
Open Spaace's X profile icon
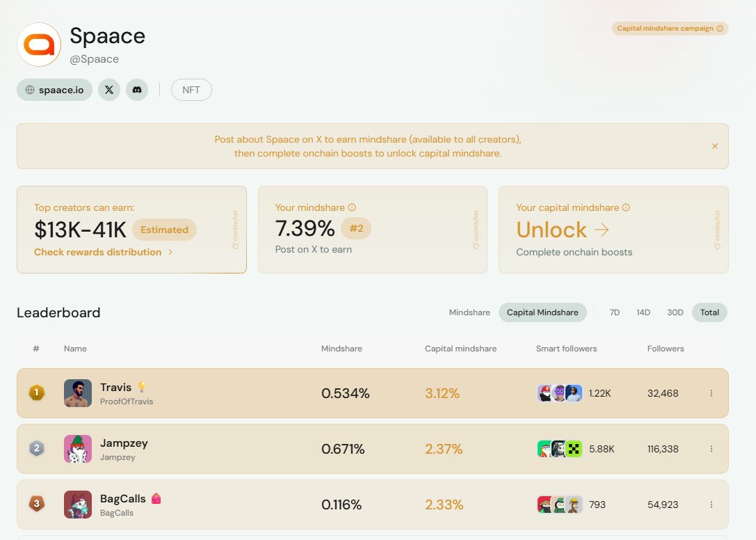(109, 90)
